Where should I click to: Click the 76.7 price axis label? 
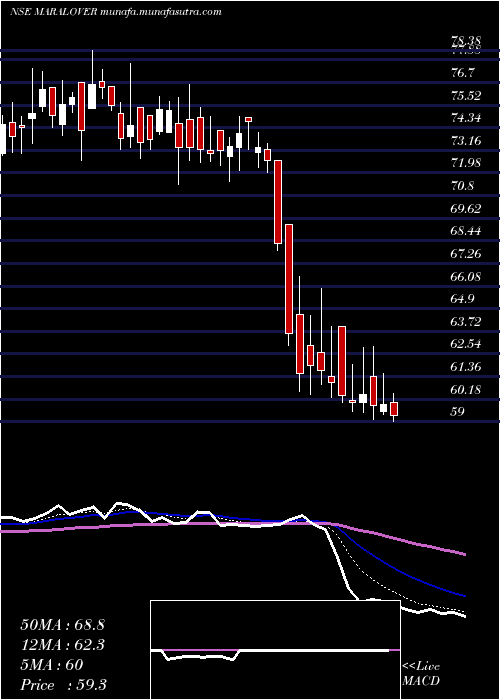pos(463,73)
